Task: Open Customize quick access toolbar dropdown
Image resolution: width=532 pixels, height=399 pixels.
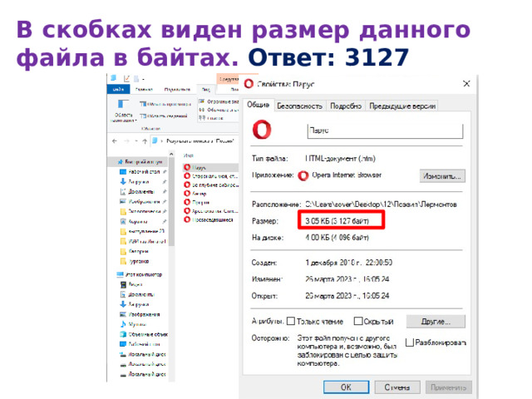Action: point(143,79)
